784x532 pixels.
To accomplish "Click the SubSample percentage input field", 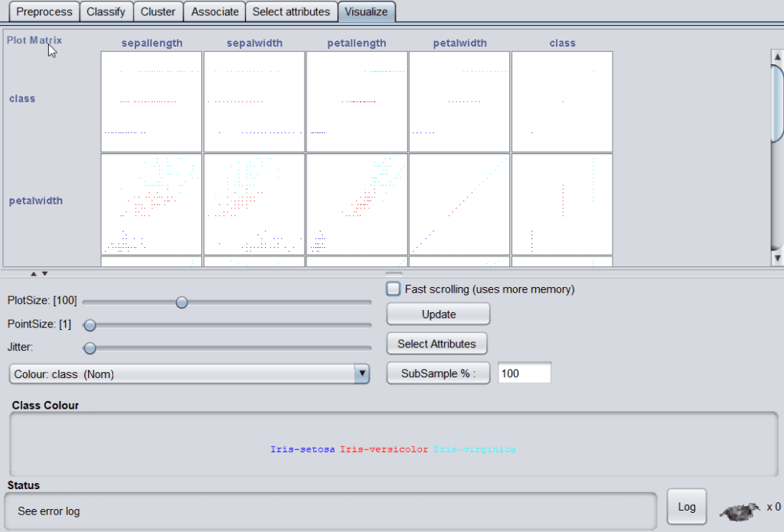I will point(524,374).
